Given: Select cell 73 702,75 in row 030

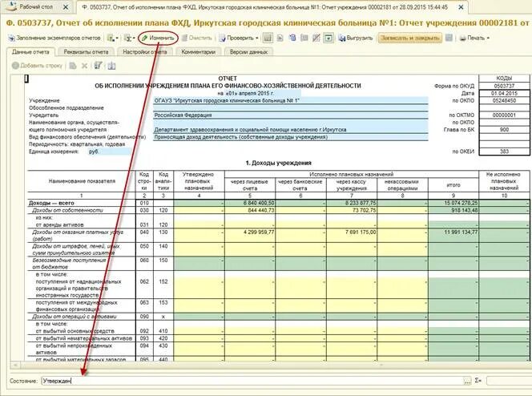Looking at the screenshot, I should (352, 210).
